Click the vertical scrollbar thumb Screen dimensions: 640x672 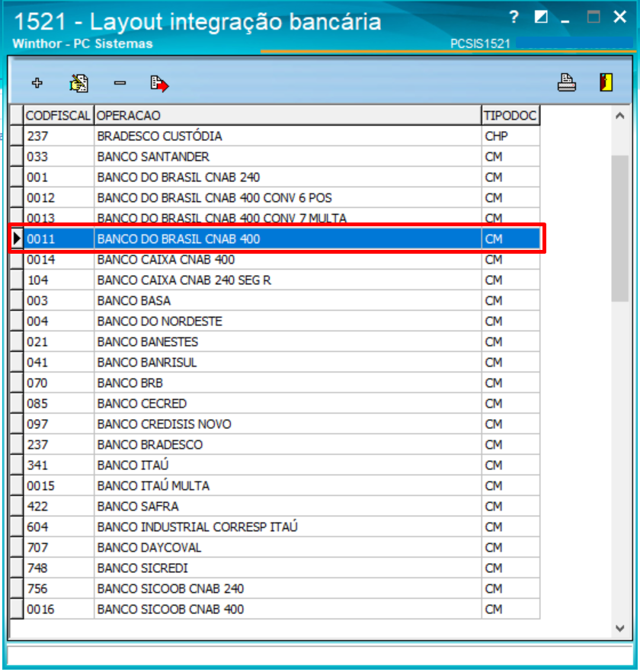click(620, 228)
